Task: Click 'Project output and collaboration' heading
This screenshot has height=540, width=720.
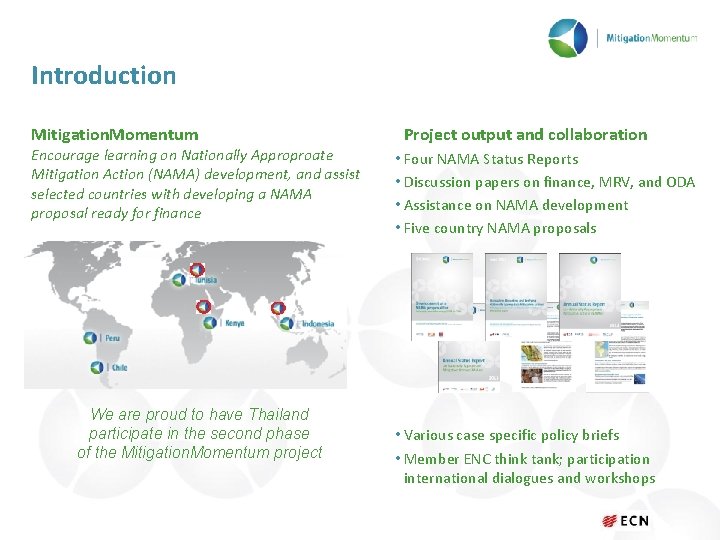Action: (x=525, y=135)
